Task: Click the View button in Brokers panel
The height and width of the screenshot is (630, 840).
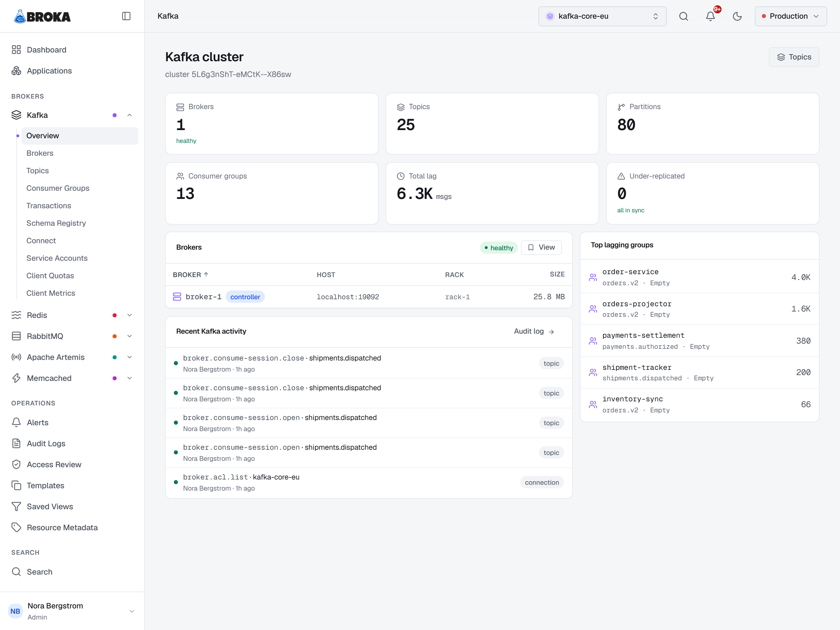Action: point(541,247)
